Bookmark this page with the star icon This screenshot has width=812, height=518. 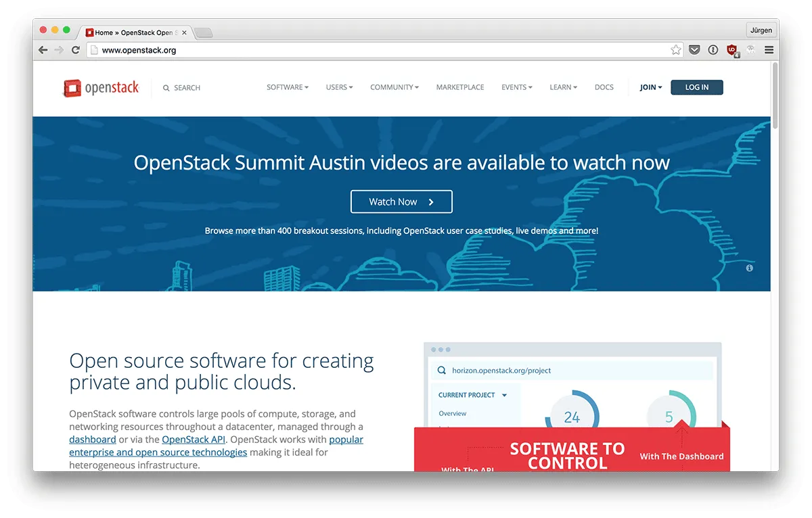coord(675,50)
